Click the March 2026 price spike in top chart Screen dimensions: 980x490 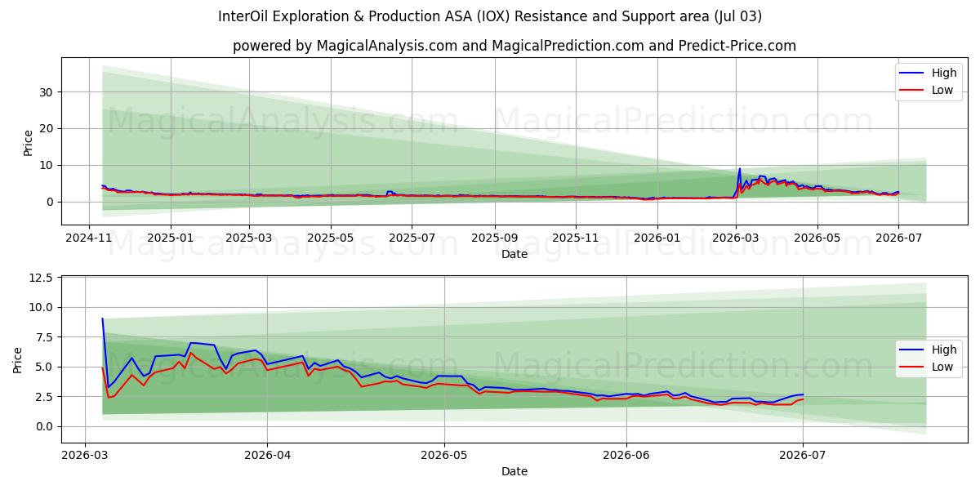[x=740, y=170]
